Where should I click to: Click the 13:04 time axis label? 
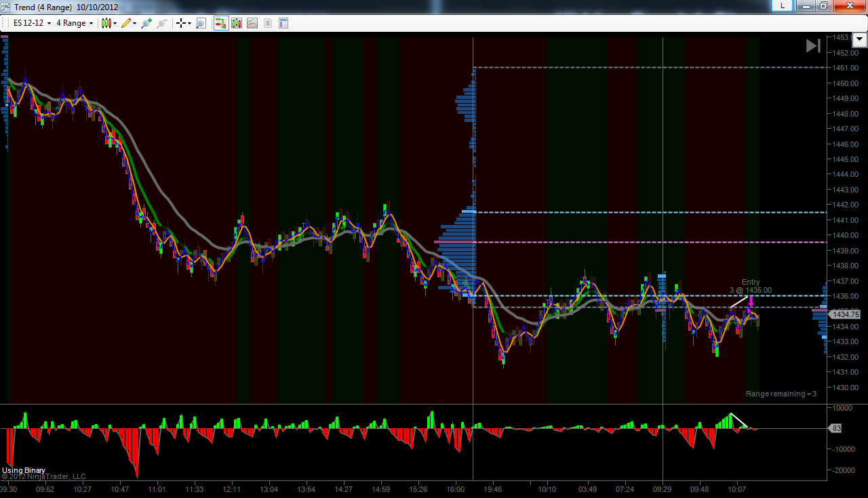pos(269,489)
